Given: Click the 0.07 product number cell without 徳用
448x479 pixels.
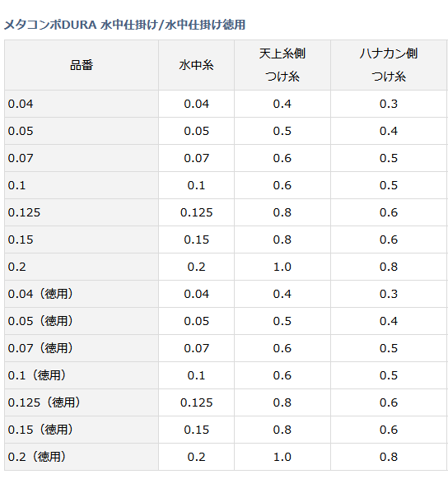Looking at the screenshot, I should point(82,158).
